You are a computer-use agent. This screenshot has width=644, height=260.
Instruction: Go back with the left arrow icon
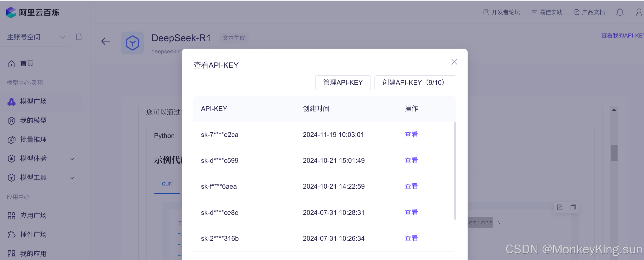(x=106, y=41)
